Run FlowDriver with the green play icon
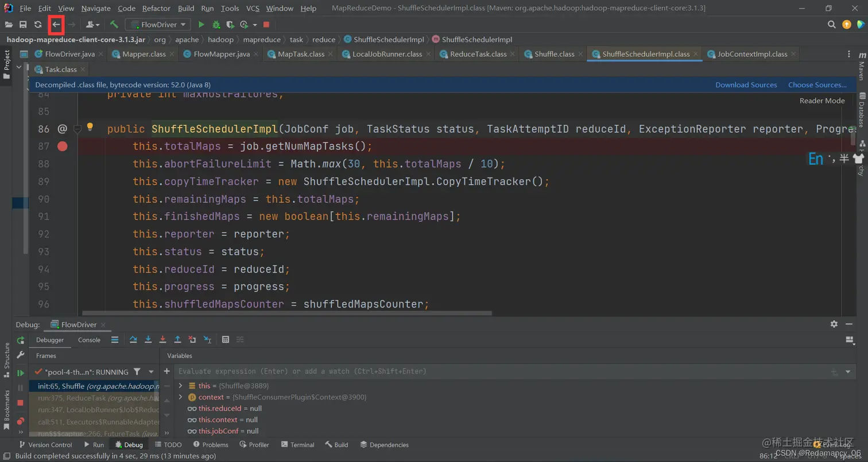Viewport: 868px width, 462px height. point(201,25)
